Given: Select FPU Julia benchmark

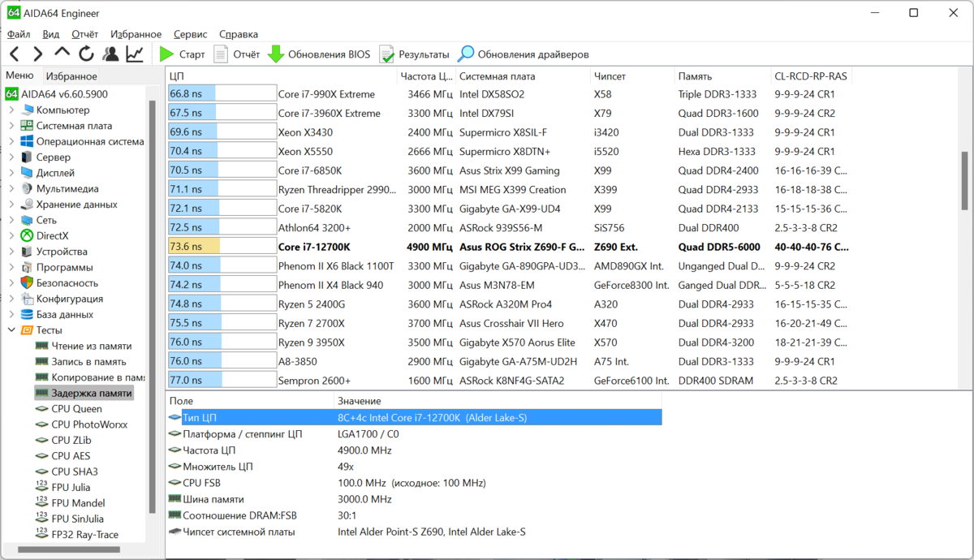Looking at the screenshot, I should 71,487.
